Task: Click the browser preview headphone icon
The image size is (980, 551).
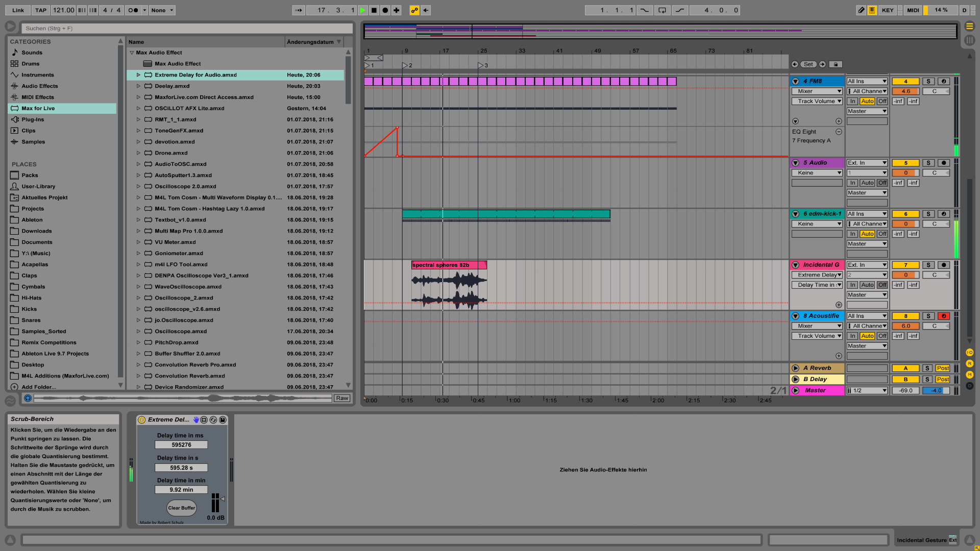Action: pos(28,398)
